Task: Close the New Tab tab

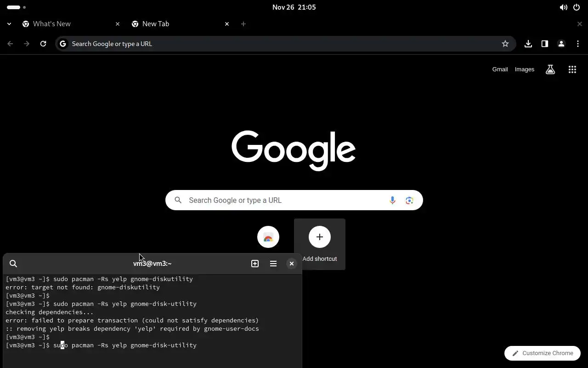Action: 227,24
